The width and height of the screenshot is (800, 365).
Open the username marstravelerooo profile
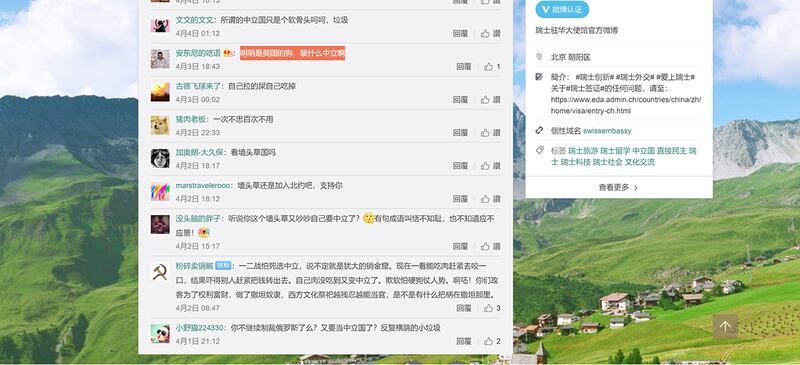[x=203, y=185]
